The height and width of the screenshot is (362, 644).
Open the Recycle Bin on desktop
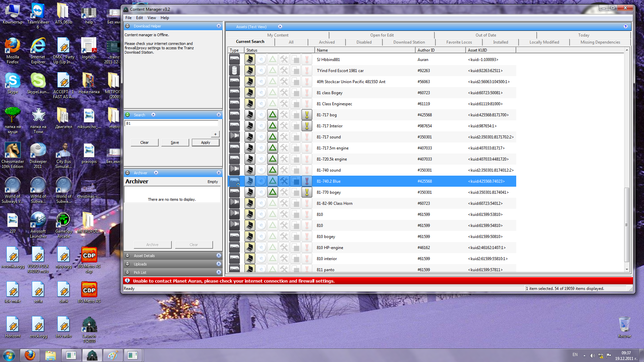[625, 327]
